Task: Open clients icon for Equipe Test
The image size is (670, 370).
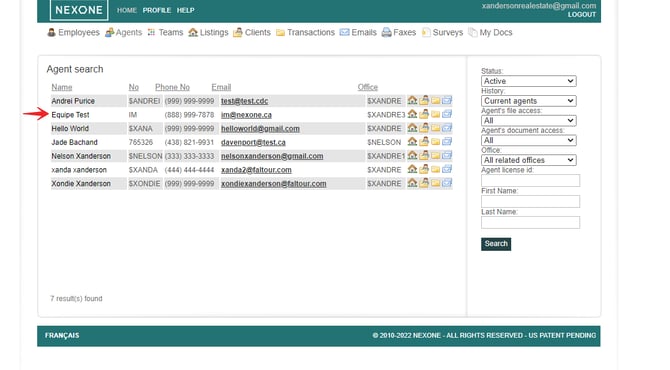Action: pyautogui.click(x=424, y=114)
